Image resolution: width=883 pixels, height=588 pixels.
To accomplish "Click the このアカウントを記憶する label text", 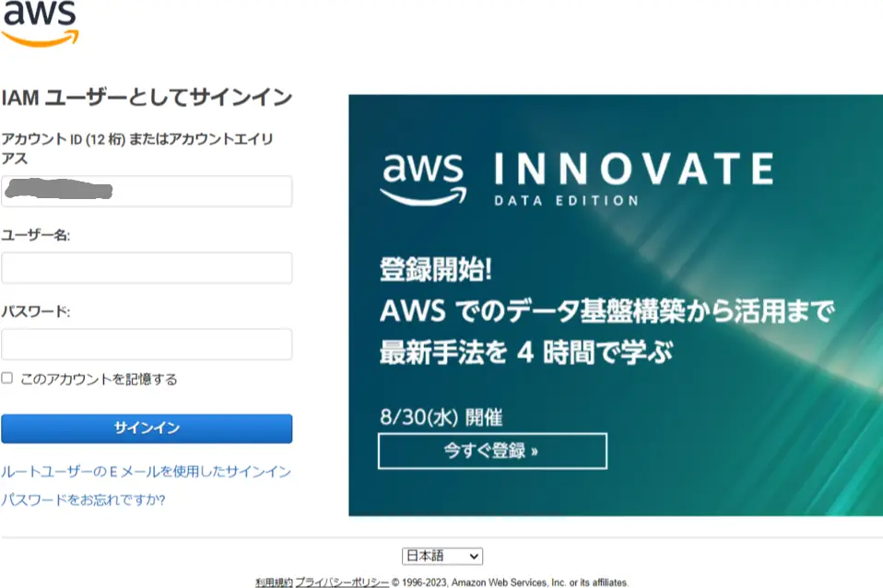I will point(99,379).
